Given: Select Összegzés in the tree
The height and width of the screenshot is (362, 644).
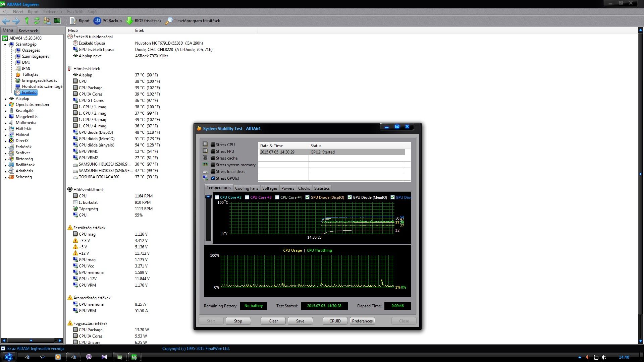Looking at the screenshot, I should click(x=31, y=50).
